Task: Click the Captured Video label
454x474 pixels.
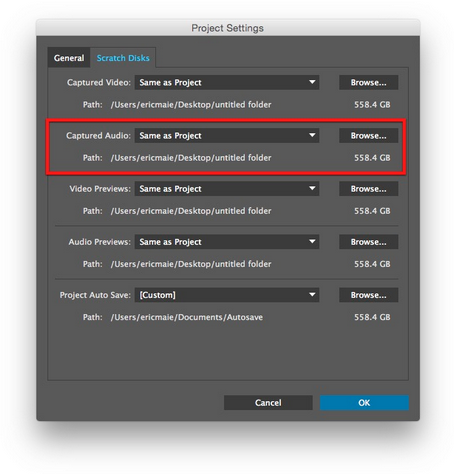Action: click(99, 82)
